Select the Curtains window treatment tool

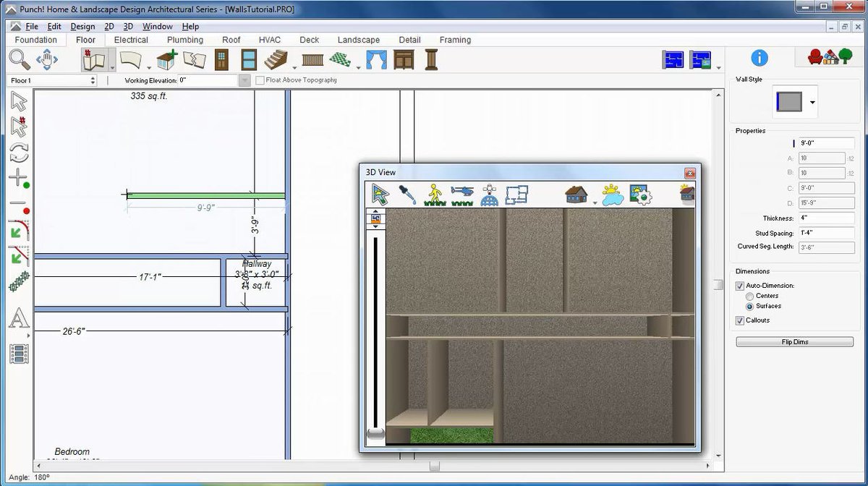point(376,59)
